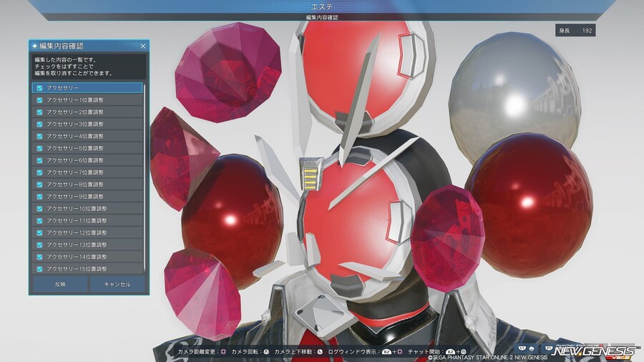Click the camera rotation (カメラ回転) stick icon

(x=265, y=352)
